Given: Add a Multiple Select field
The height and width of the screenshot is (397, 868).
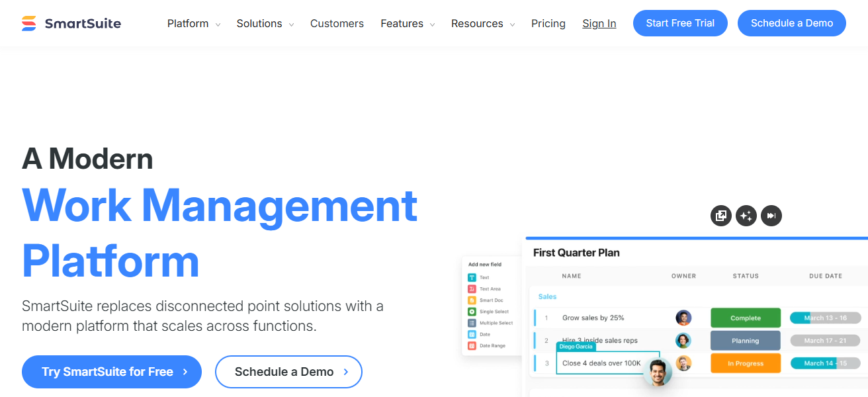Looking at the screenshot, I should (x=471, y=323).
